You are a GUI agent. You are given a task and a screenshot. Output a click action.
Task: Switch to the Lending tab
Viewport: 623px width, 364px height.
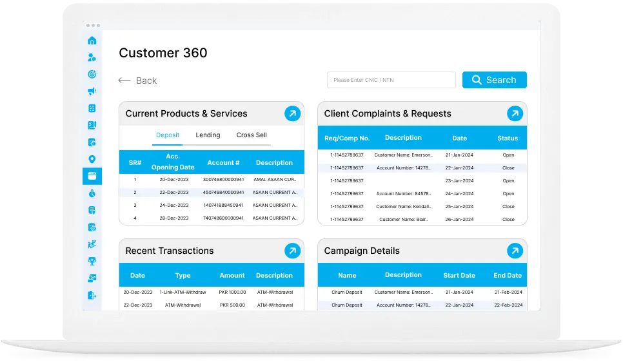pos(208,135)
